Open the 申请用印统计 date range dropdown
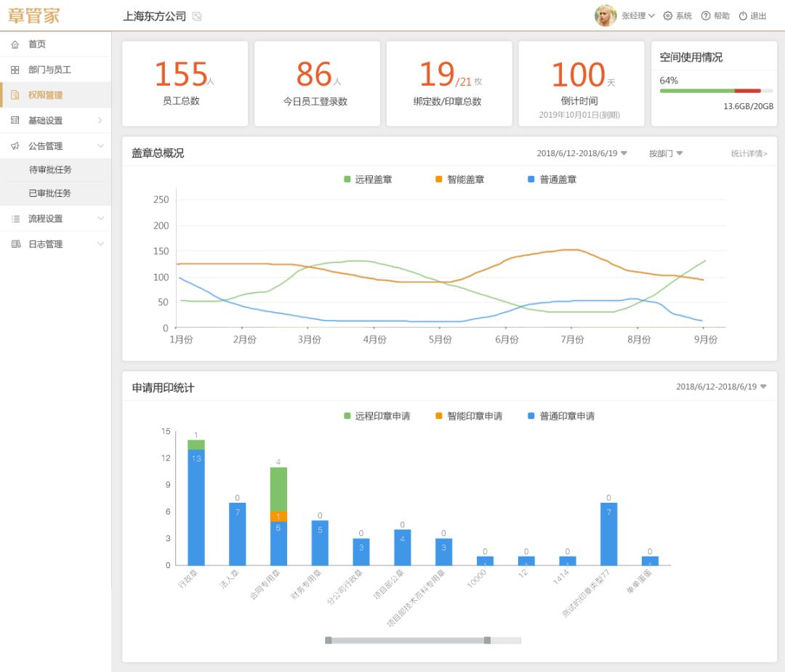This screenshot has height=672, width=785. 721,386
